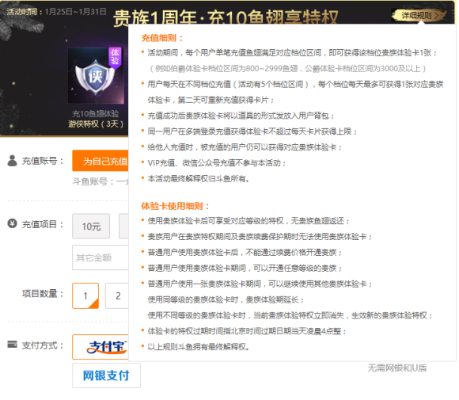The height and width of the screenshot is (400, 459).
Task: Choose 支付宝 Alipay payment method
Action: pyautogui.click(x=100, y=347)
